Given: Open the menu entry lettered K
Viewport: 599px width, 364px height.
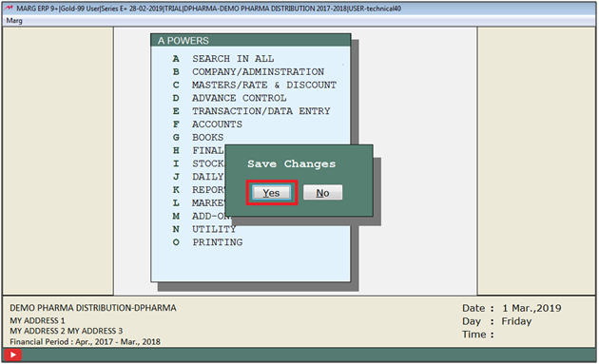Looking at the screenshot, I should [199, 190].
